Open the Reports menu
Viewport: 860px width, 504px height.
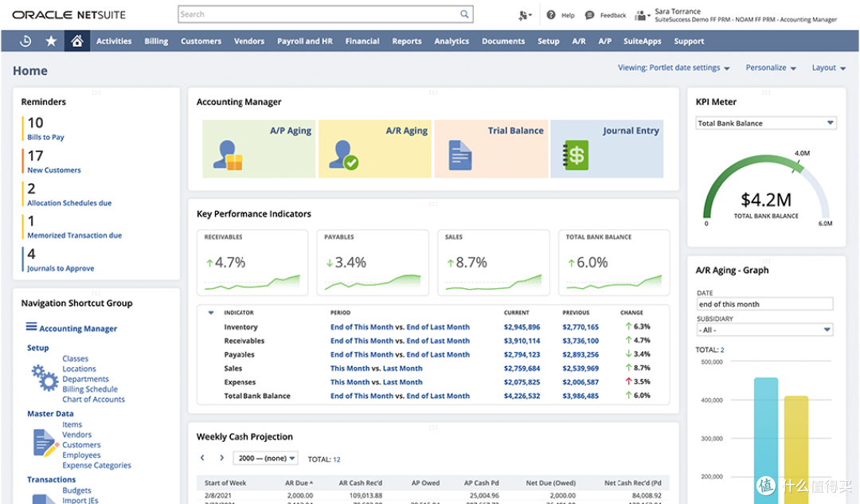[406, 41]
